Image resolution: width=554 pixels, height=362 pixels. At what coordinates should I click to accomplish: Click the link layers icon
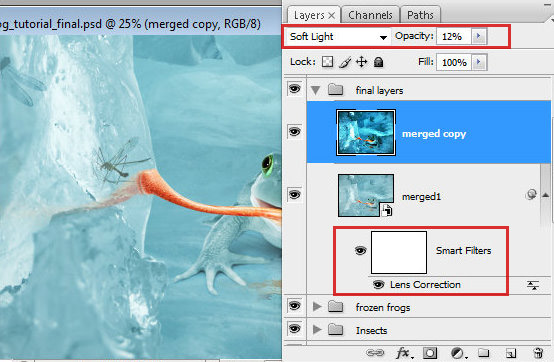coord(375,352)
